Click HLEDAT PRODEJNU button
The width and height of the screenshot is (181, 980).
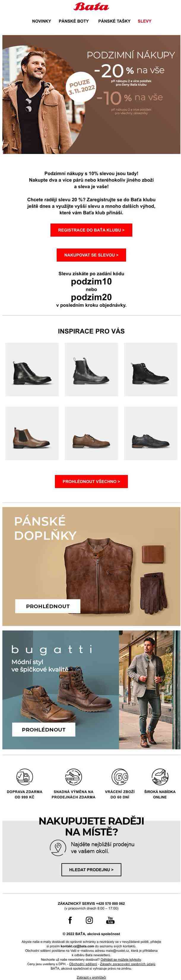91,869
